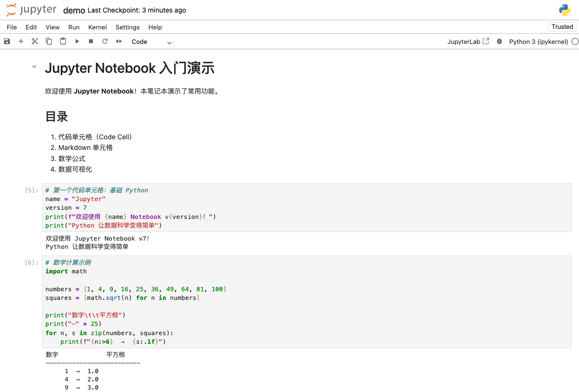Cut selected cells using the scissors icon
Viewport: 579px width, 392px height.
point(34,41)
